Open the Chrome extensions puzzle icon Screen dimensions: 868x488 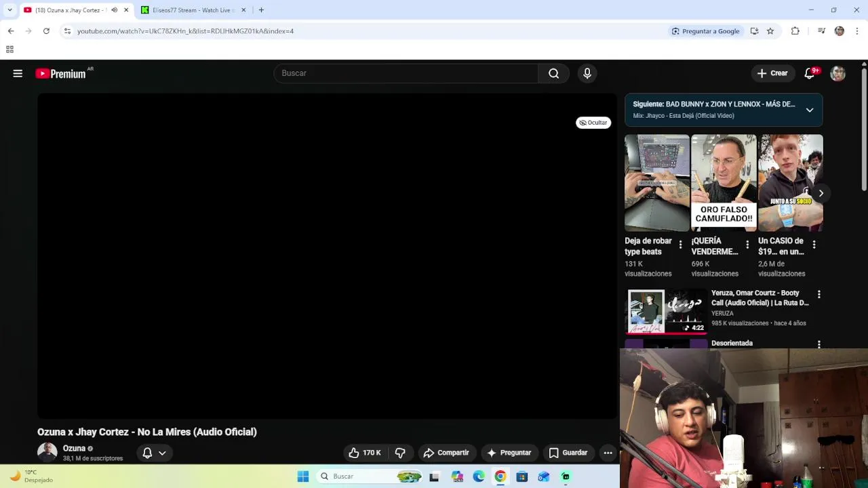795,31
